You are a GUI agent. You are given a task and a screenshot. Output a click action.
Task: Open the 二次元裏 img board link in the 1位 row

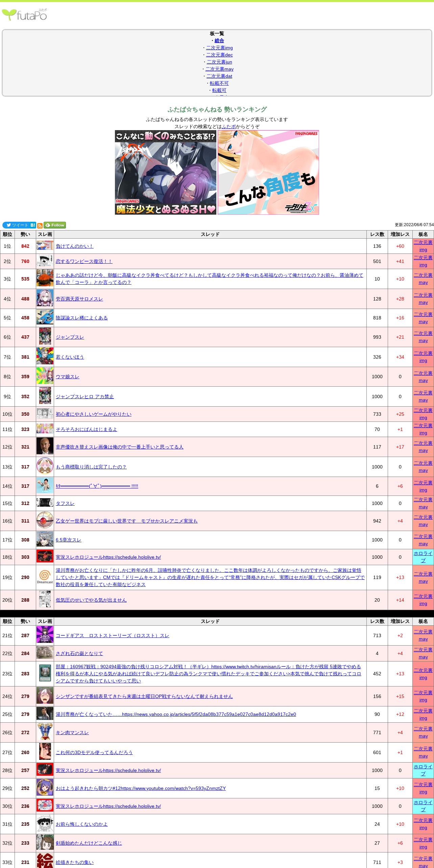[x=423, y=246]
